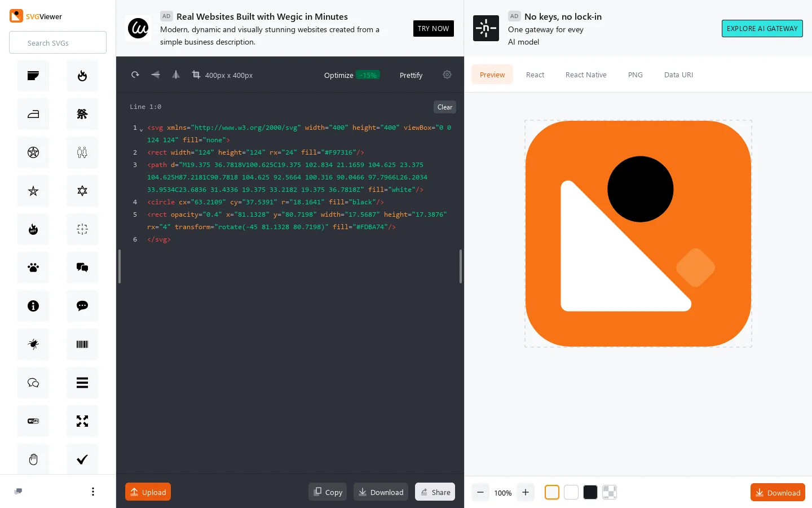Clear the code editor
Screen dimensions: 812x508
(x=445, y=107)
